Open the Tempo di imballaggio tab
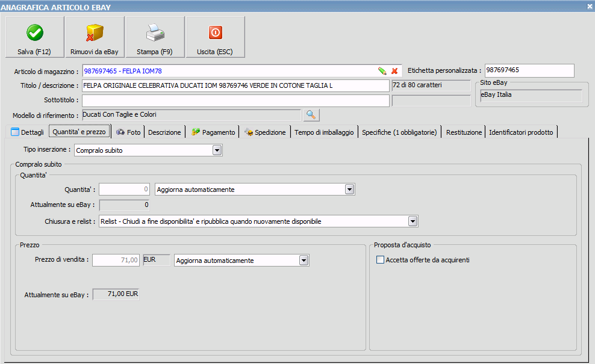This screenshot has width=595, height=364. tap(324, 132)
